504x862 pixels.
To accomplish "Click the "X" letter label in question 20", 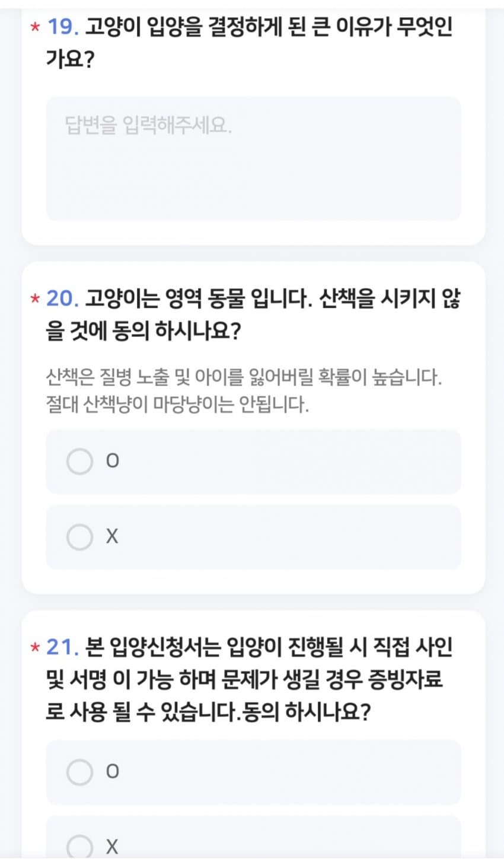I will [x=112, y=537].
